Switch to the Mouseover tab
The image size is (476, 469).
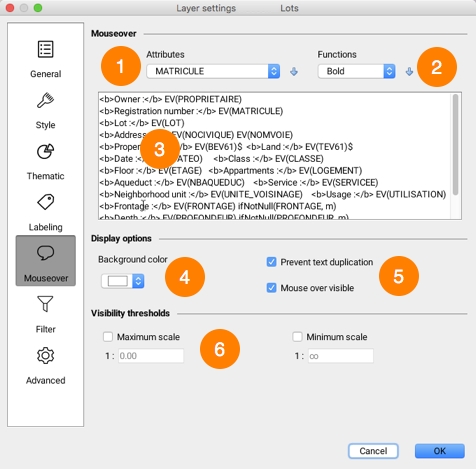[x=46, y=261]
